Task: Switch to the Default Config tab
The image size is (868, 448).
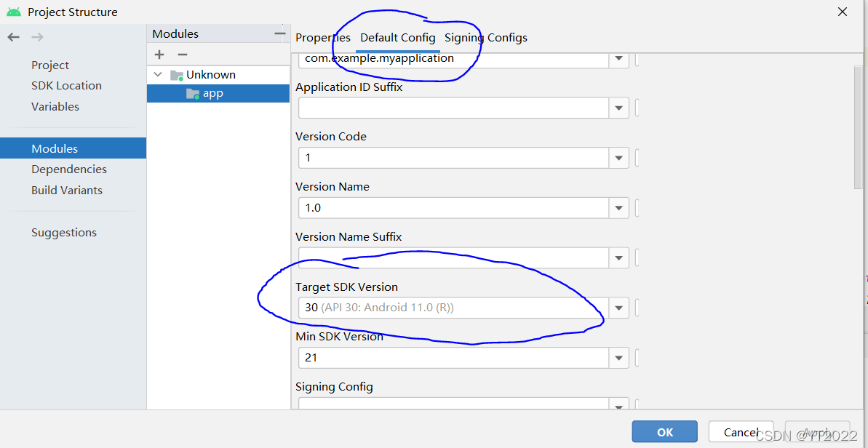Action: coord(398,38)
